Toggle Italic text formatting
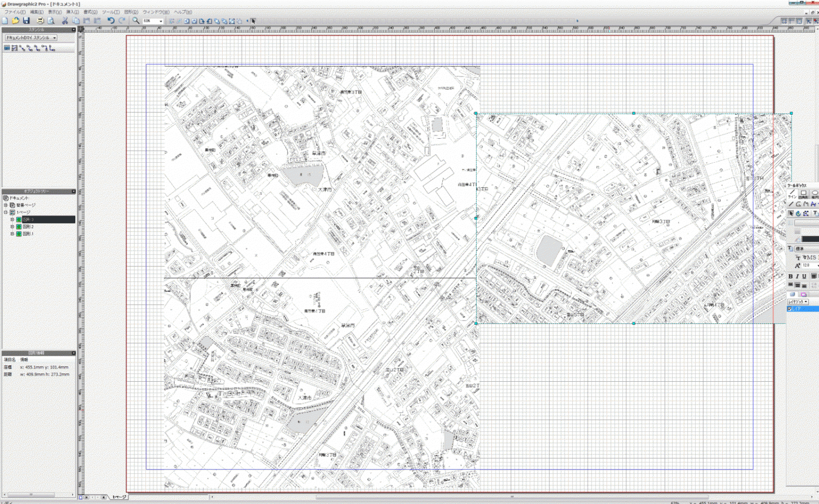The width and height of the screenshot is (819, 504). [797, 276]
